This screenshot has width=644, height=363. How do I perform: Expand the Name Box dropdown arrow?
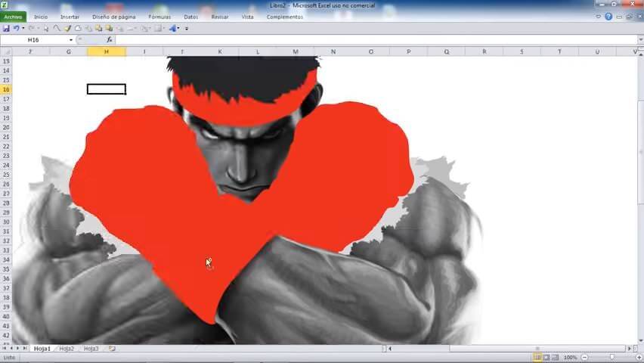[x=71, y=40]
